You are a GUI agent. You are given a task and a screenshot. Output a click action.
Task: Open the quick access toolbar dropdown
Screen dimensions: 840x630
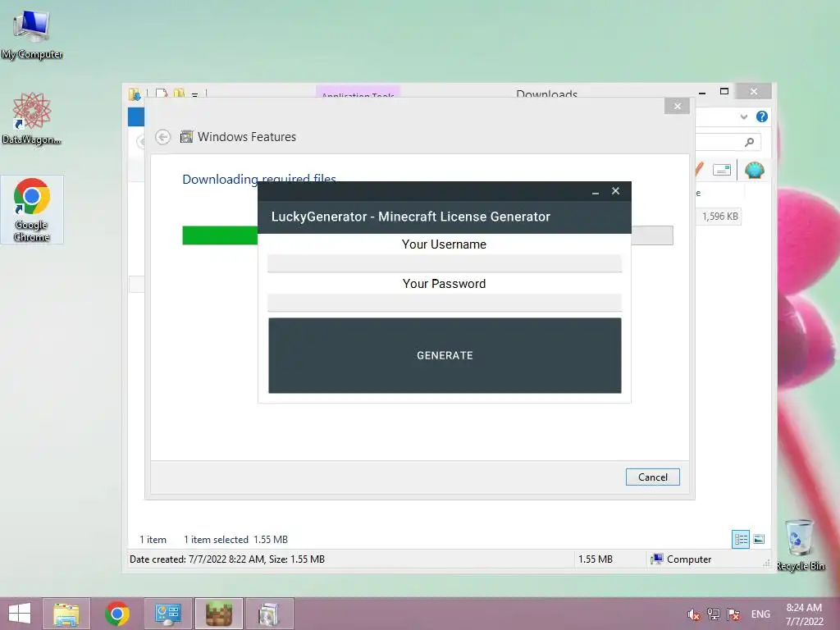[195, 95]
